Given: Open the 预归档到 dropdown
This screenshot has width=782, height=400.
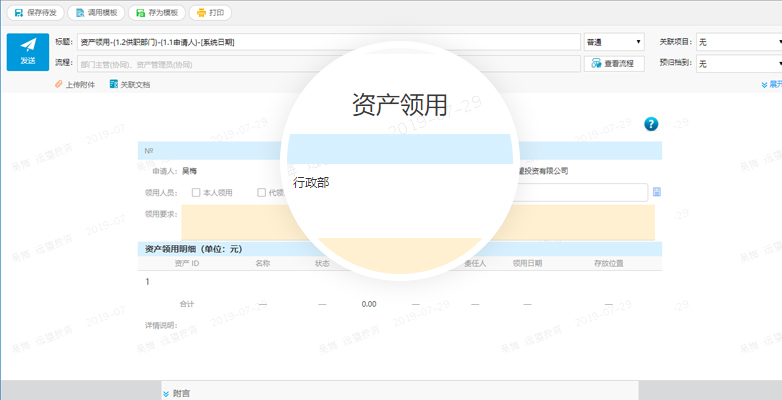Looking at the screenshot, I should [x=738, y=63].
